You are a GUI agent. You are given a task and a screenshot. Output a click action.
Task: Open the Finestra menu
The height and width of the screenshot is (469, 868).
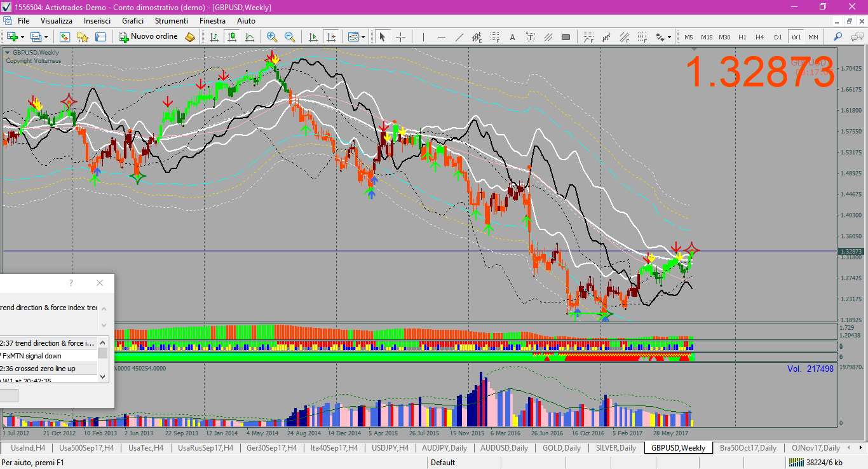[212, 21]
